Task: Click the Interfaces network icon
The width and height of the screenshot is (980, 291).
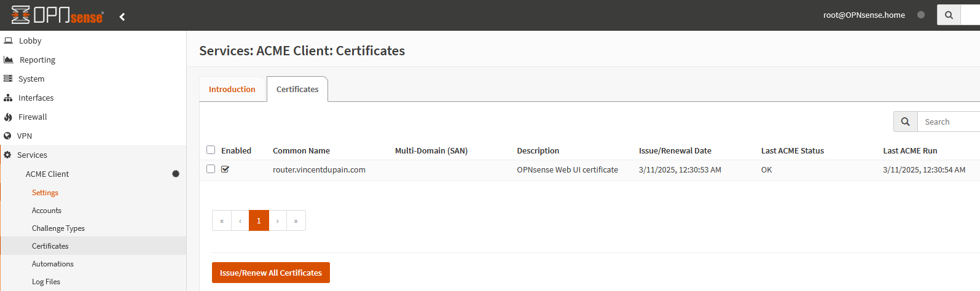Action: [8, 98]
